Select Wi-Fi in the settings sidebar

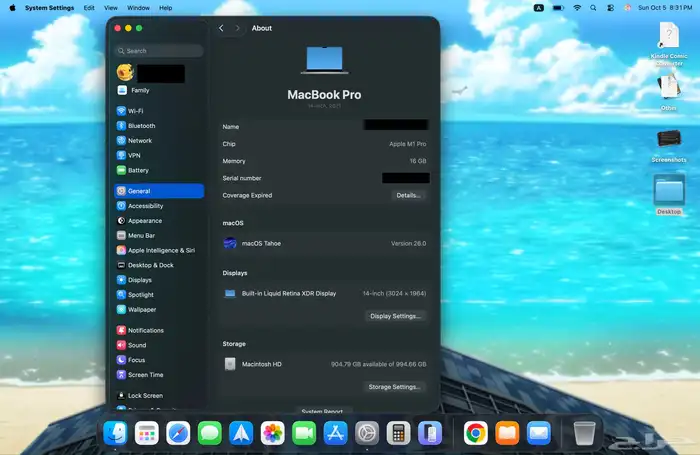[x=135, y=111]
